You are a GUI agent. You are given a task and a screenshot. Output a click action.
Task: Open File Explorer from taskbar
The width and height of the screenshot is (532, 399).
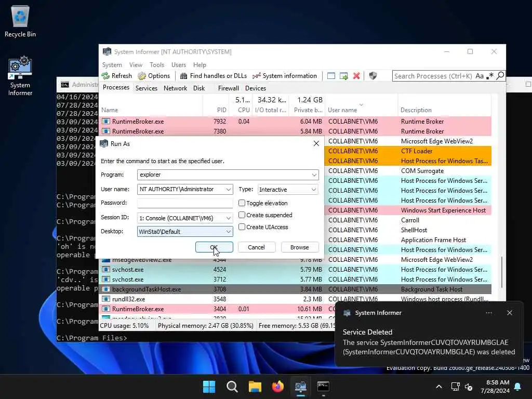[x=255, y=387]
